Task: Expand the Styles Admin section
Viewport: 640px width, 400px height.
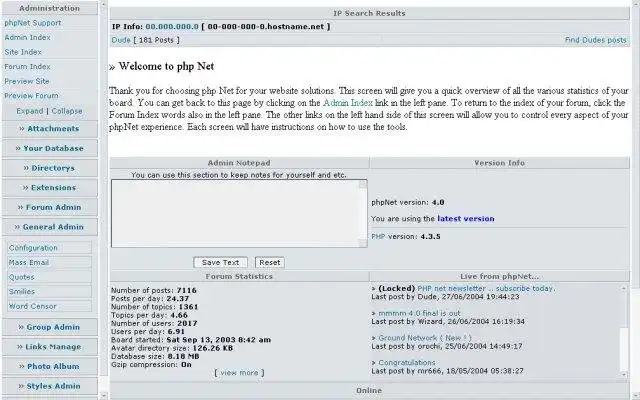Action: pos(50,386)
